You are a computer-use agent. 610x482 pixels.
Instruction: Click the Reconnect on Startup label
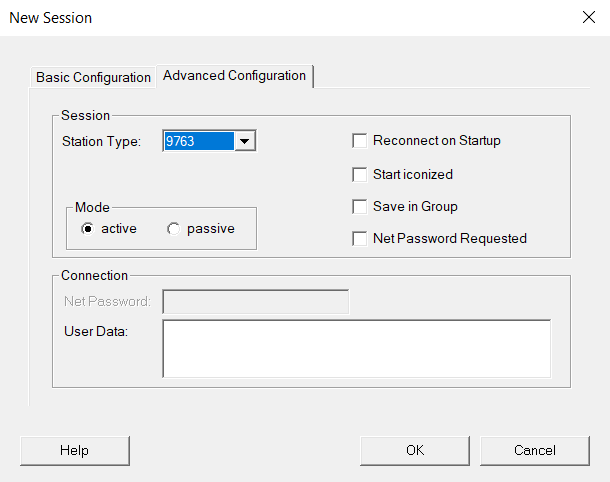click(436, 140)
